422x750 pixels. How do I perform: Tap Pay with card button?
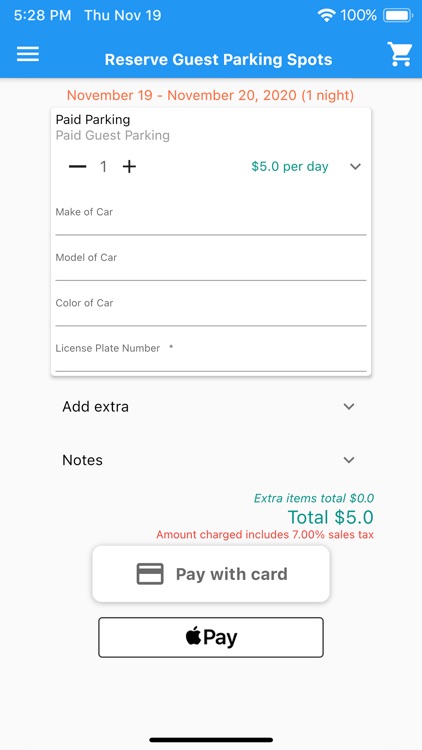pos(211,574)
